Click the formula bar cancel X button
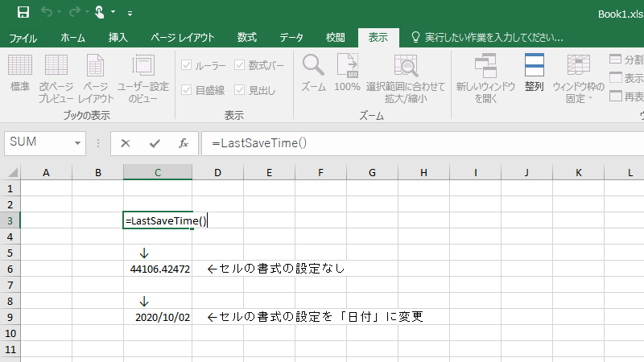Viewport: 644px width, 362px height. point(125,143)
